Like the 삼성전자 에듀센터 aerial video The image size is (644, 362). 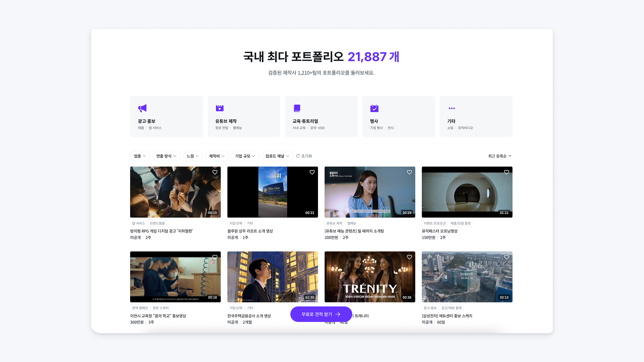(506, 257)
